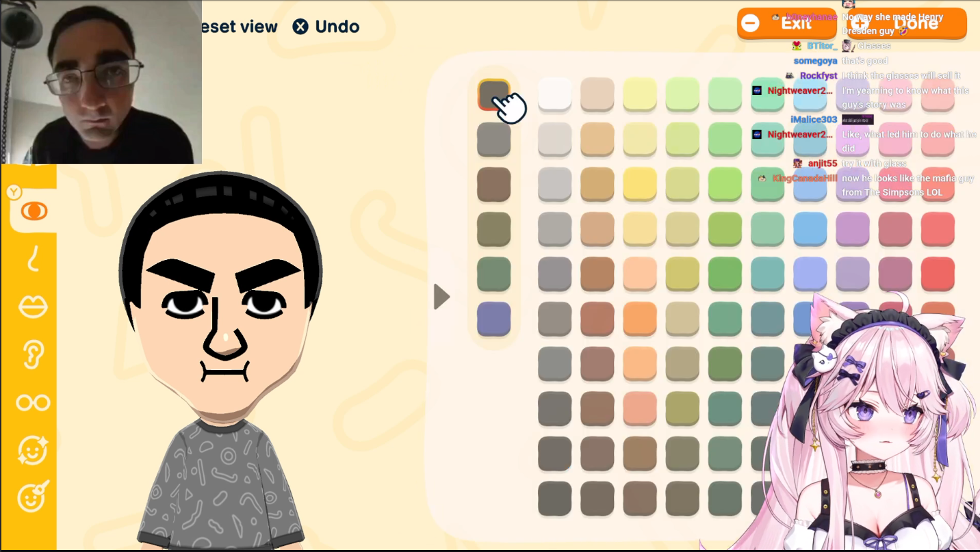980x552 pixels.
Task: Select the white swatch in the palette grid
Action: pyautogui.click(x=554, y=94)
